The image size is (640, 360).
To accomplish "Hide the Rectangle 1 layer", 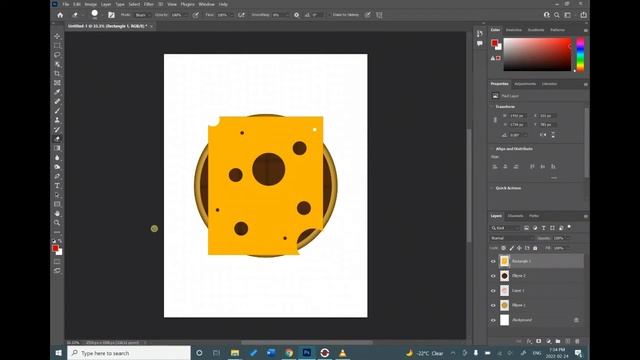I will 493,261.
